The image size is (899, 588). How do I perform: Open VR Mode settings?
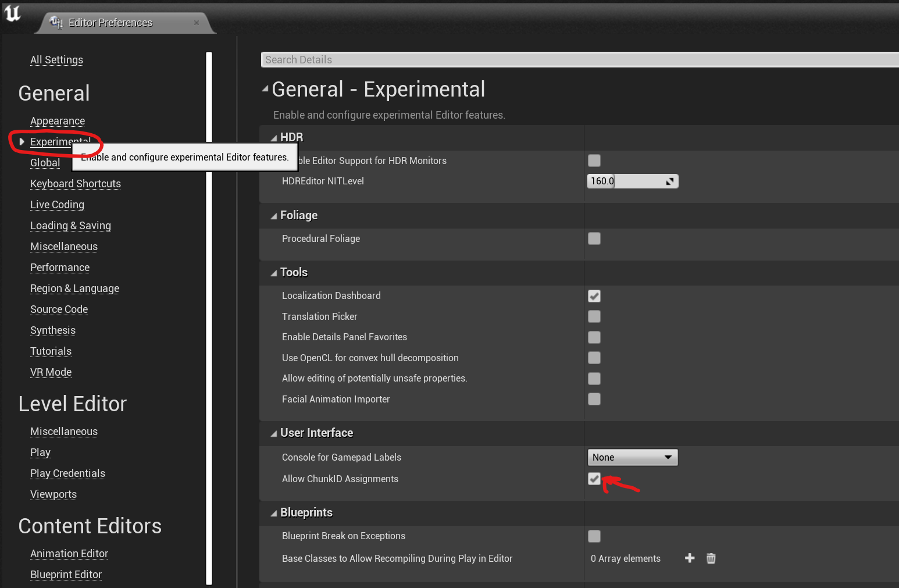point(51,372)
